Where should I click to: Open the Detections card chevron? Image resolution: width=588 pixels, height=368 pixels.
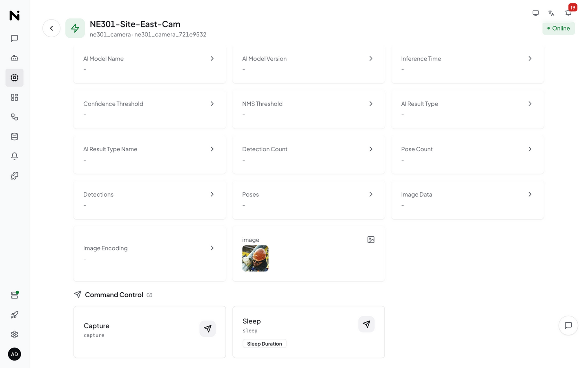[212, 194]
